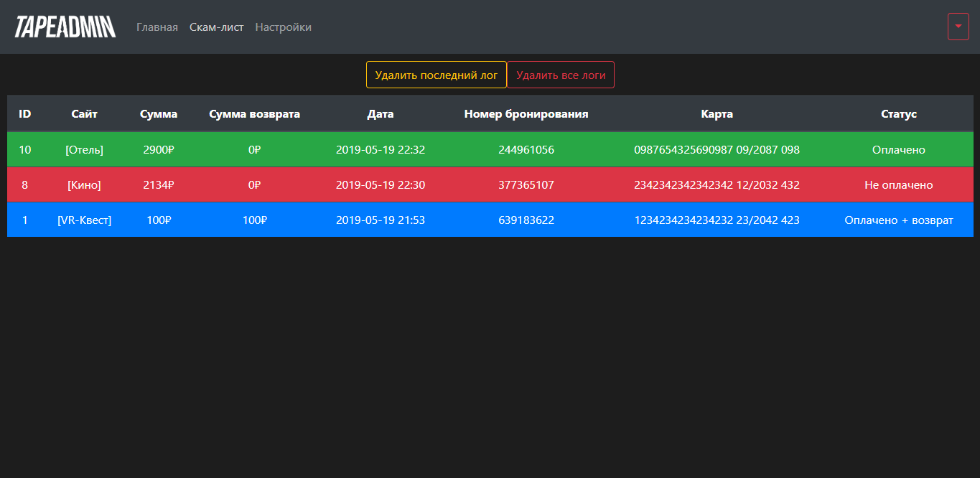Click Удалить последний лог button
This screenshot has width=980, height=478.
click(x=437, y=75)
